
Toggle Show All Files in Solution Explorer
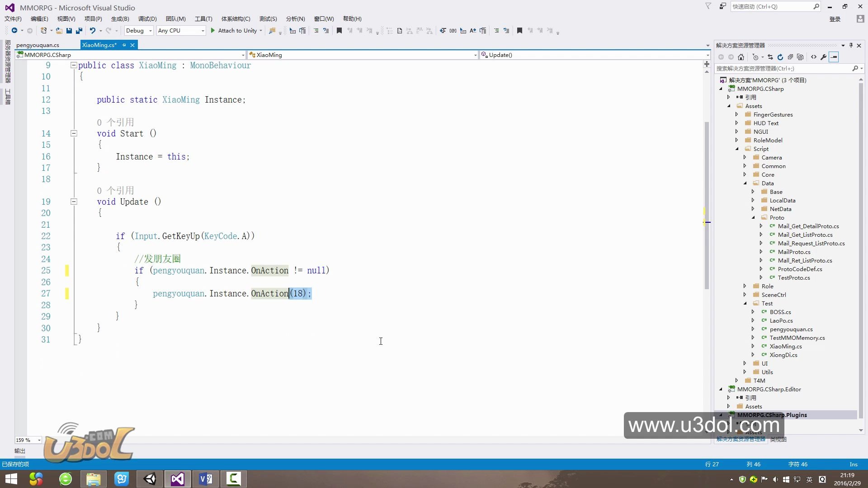pyautogui.click(x=800, y=57)
